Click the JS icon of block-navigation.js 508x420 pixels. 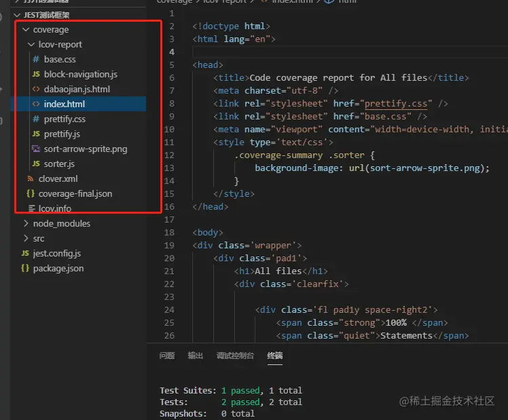pos(36,74)
